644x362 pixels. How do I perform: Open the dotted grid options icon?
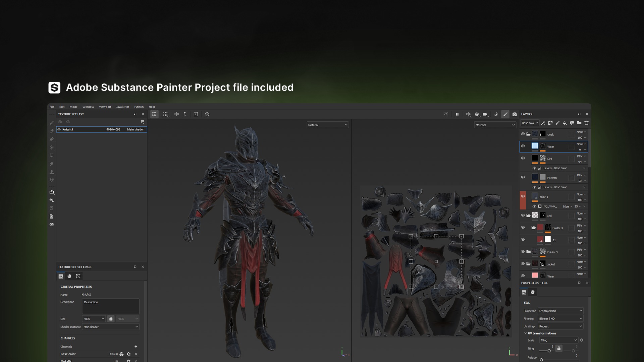165,114
